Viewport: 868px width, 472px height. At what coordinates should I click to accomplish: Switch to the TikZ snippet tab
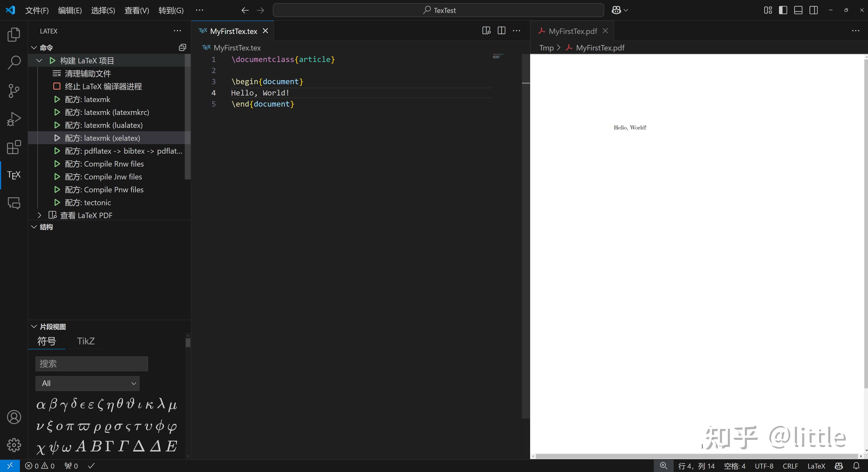click(86, 341)
